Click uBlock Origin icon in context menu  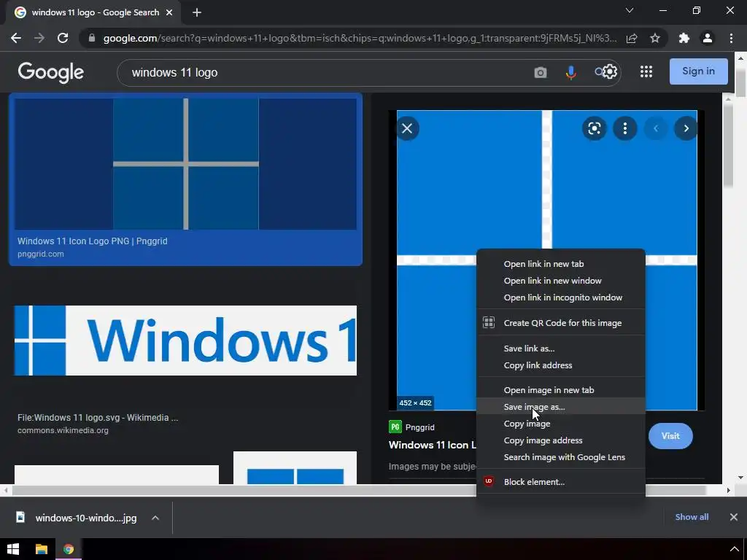488,481
